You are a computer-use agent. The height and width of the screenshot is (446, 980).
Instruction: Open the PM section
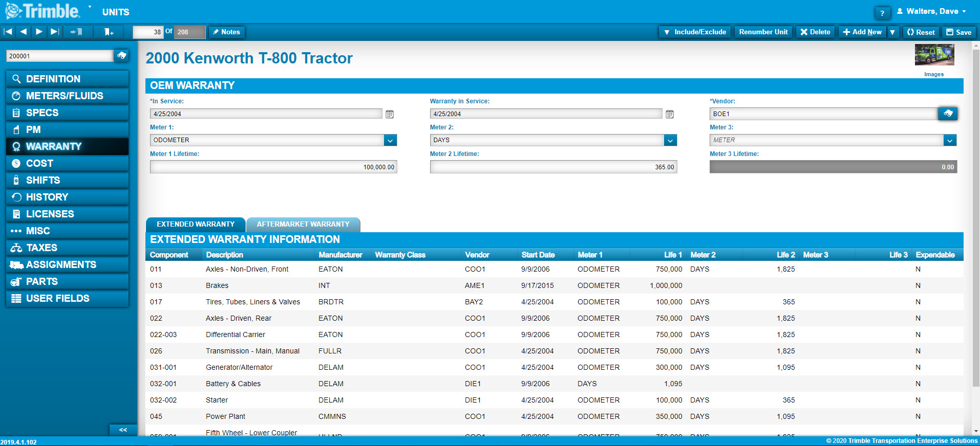pyautogui.click(x=67, y=129)
